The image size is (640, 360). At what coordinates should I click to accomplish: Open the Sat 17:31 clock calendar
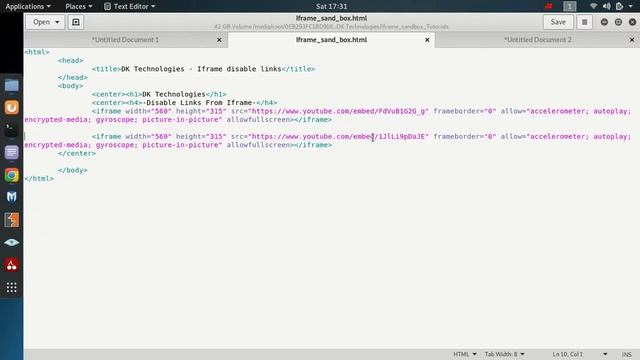click(331, 6)
